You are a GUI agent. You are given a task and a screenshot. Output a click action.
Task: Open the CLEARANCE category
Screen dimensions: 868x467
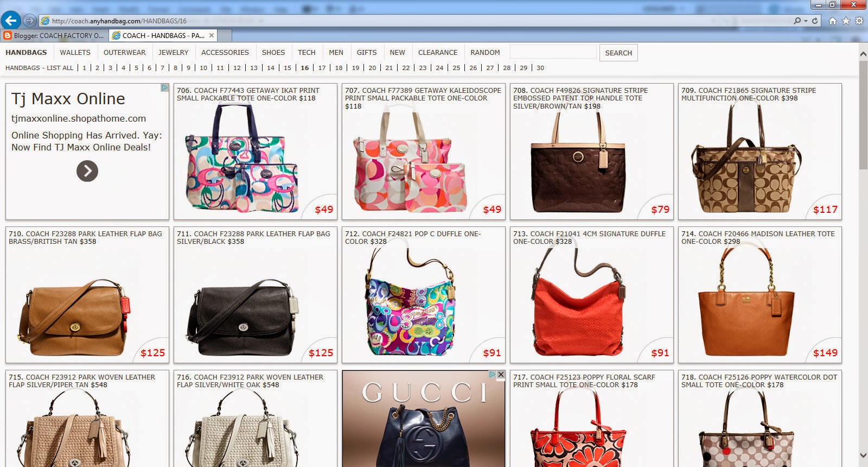coord(438,52)
